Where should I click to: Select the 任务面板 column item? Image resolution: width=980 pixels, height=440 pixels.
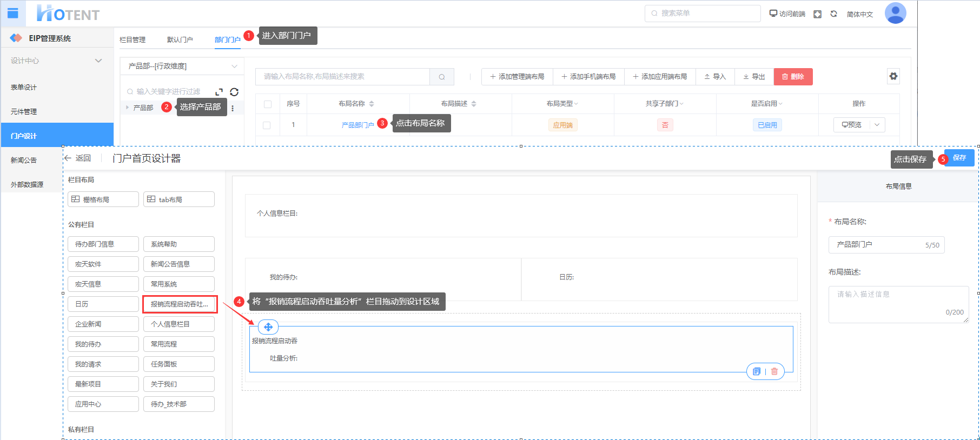pyautogui.click(x=179, y=364)
